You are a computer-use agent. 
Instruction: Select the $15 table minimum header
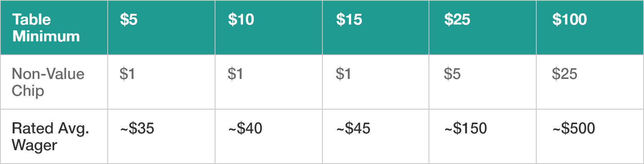(x=376, y=28)
